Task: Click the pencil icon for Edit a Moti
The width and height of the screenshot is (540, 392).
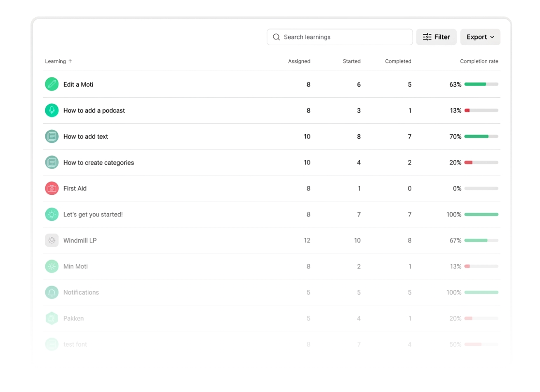Action: click(x=52, y=84)
